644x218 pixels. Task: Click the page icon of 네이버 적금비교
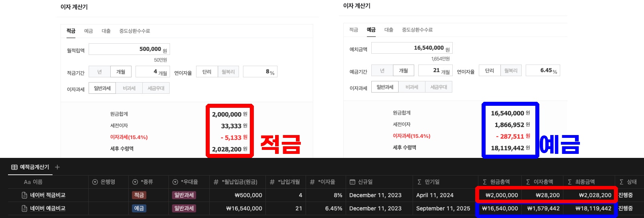click(24, 195)
